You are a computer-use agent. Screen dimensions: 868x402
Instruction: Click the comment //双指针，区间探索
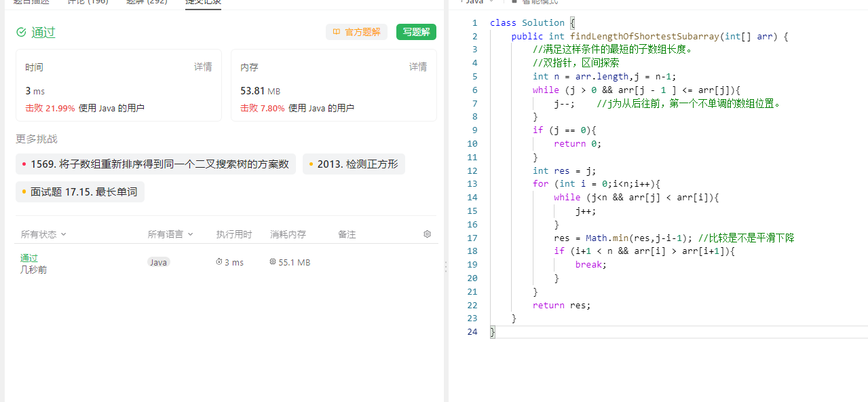[x=575, y=62]
